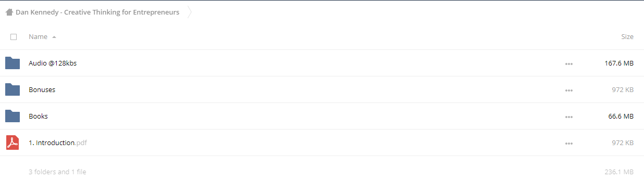This screenshot has width=644, height=194.
Task: Tick the select-all checkbox in header
Action: point(14,37)
